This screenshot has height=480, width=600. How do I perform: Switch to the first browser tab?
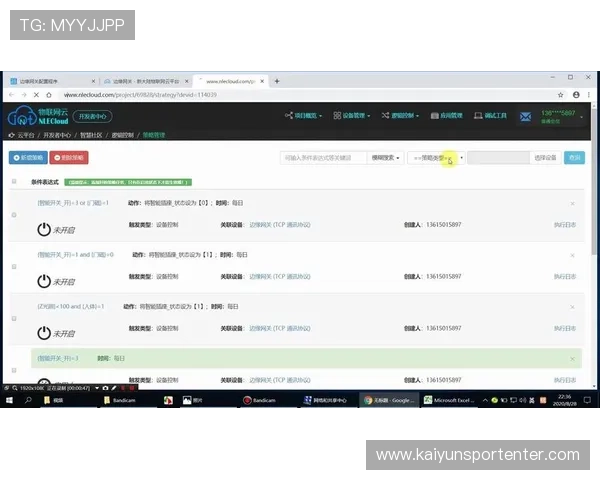click(x=52, y=81)
